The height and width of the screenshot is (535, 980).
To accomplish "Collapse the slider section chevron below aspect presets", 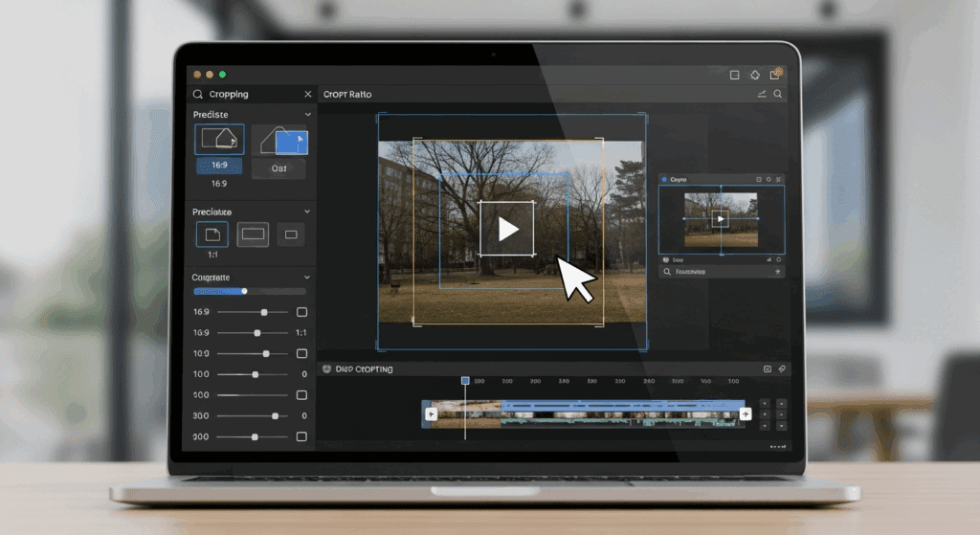I will [307, 278].
